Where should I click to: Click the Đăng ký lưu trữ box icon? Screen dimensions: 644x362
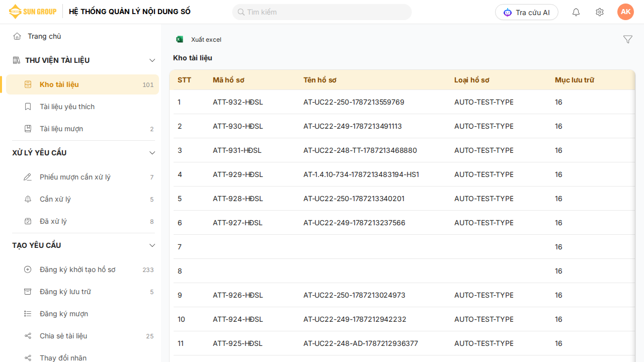[x=28, y=292]
